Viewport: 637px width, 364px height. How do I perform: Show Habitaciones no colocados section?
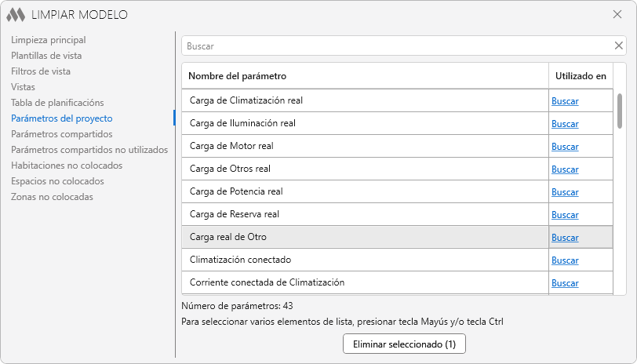[67, 166]
